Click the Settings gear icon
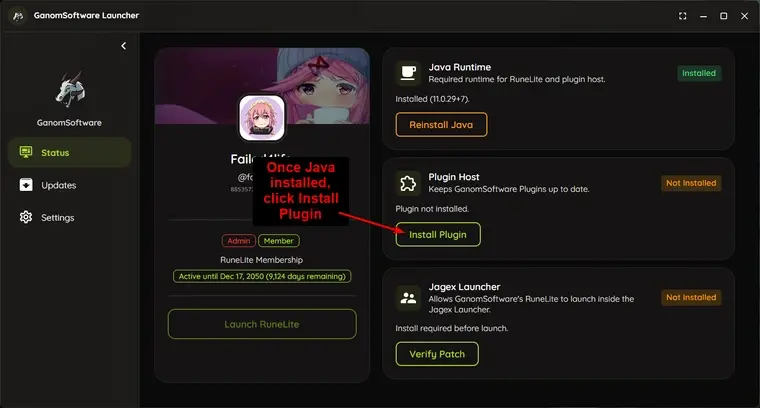This screenshot has width=760, height=408. pyautogui.click(x=26, y=217)
